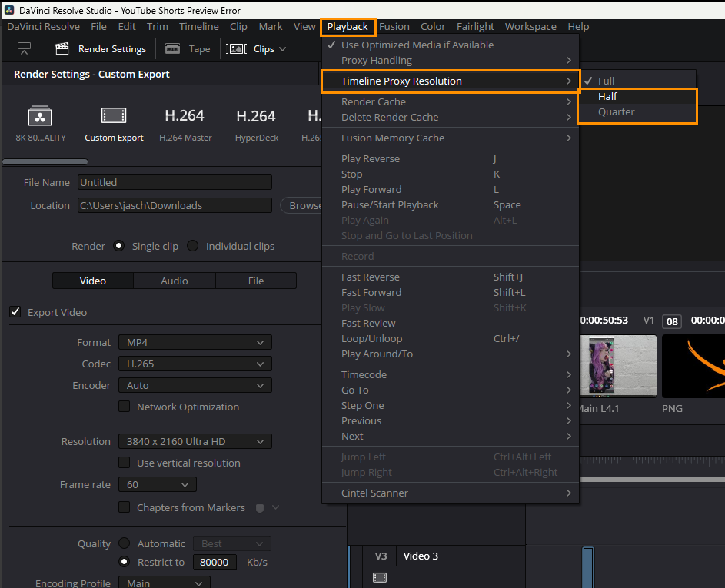The height and width of the screenshot is (588, 725).
Task: Open the Fusion menu
Action: [x=394, y=27]
